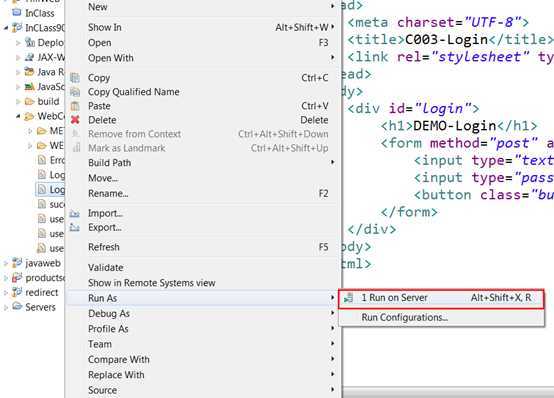Expand the redirect project node
Image resolution: width=554 pixels, height=398 pixels.
(6, 293)
